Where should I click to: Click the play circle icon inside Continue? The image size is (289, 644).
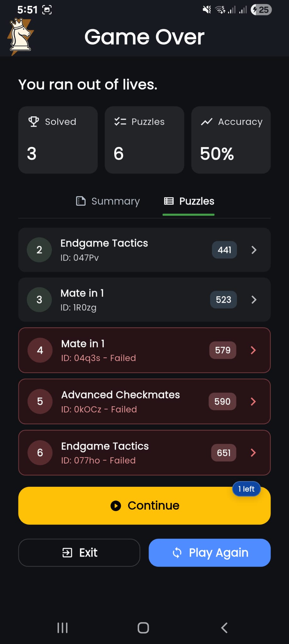point(116,506)
